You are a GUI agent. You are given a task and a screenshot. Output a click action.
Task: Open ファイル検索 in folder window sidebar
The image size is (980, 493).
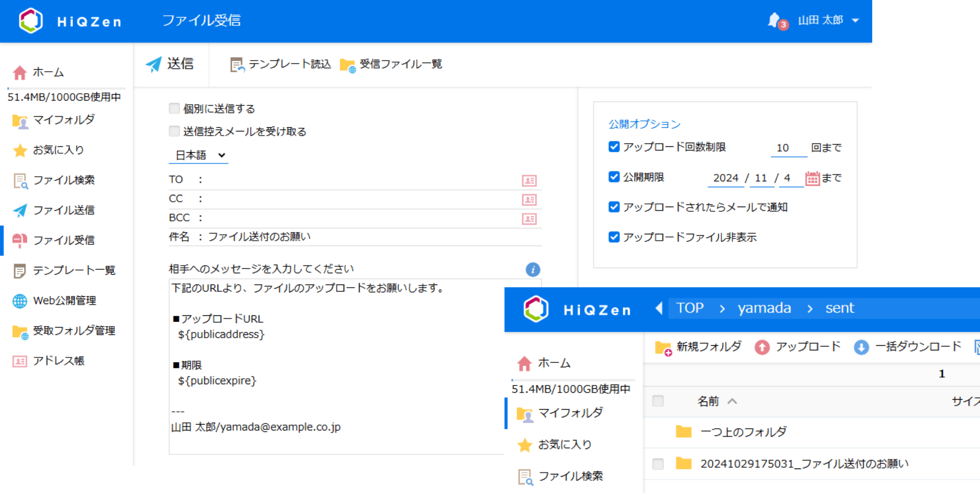tap(560, 477)
